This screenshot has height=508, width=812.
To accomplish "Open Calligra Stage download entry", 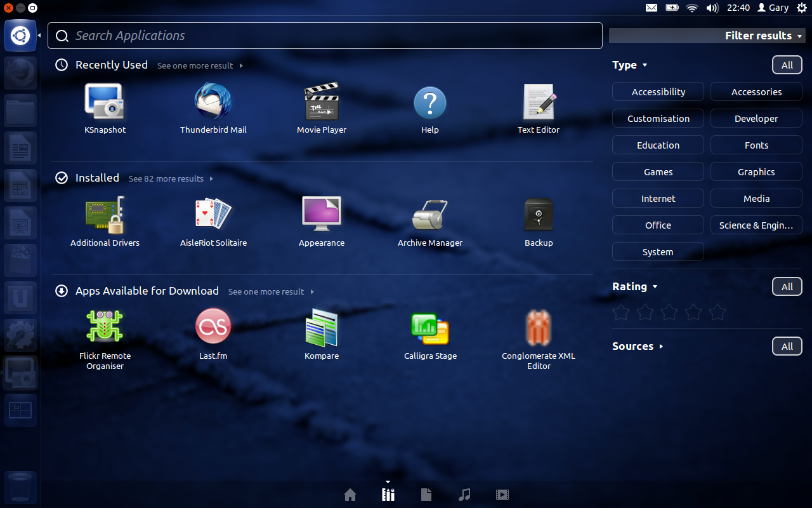I will pos(430,328).
